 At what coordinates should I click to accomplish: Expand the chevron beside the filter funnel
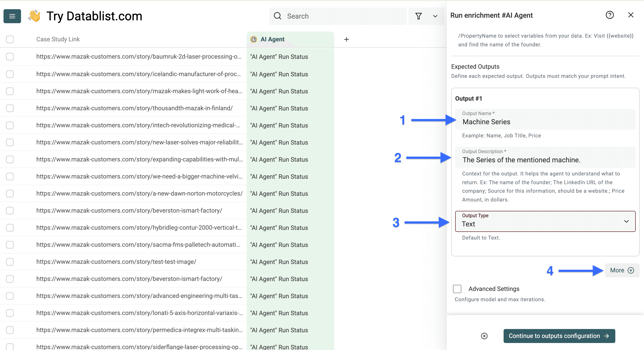coord(435,16)
